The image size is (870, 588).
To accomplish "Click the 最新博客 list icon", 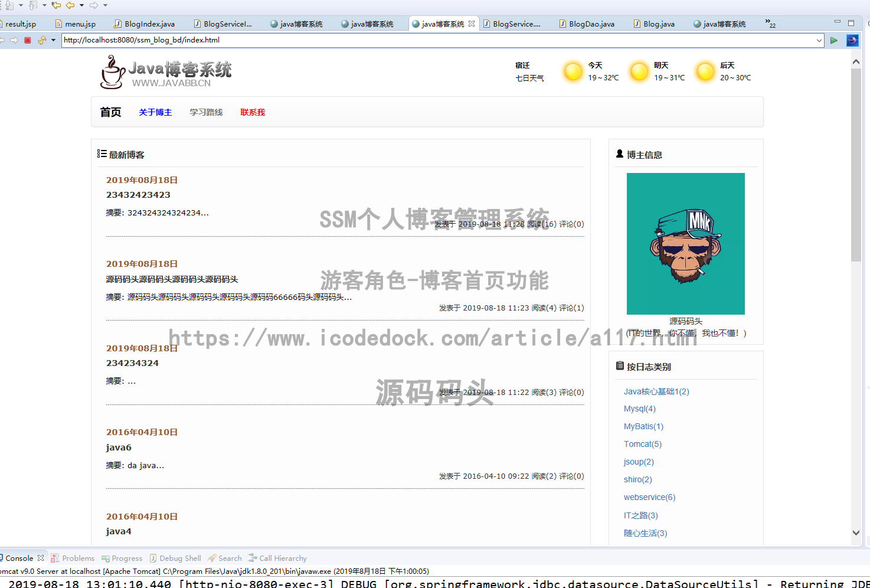I will (x=102, y=153).
